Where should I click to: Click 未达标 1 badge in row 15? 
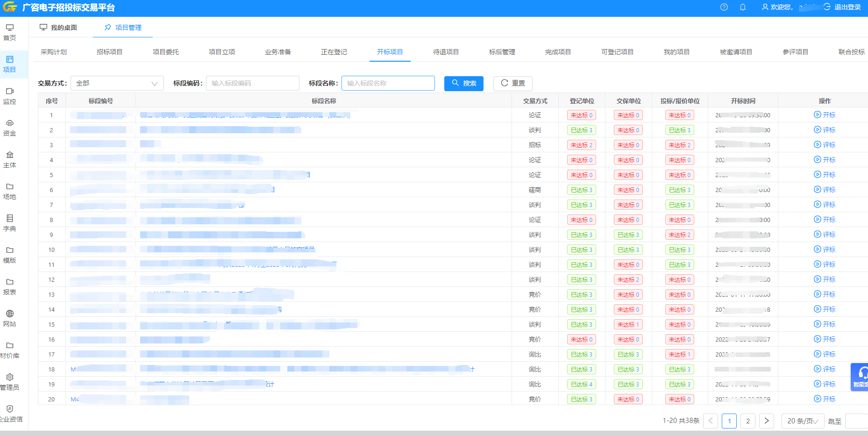(628, 324)
